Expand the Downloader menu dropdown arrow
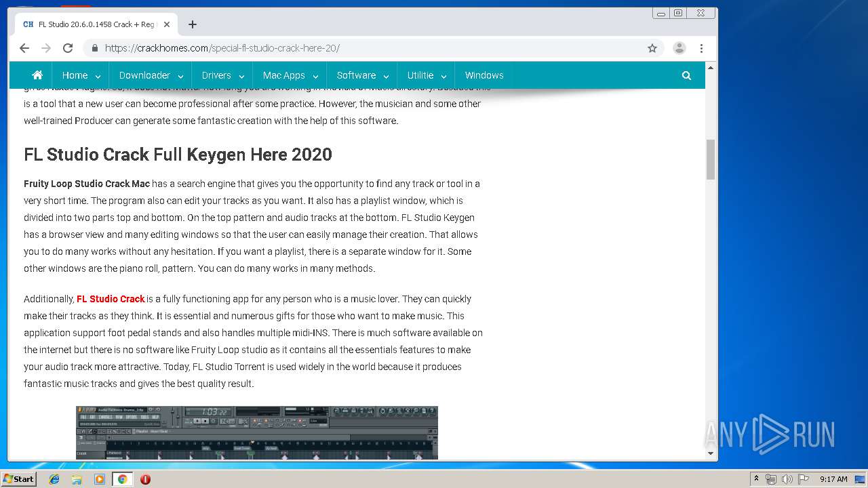868x488 pixels. [180, 77]
